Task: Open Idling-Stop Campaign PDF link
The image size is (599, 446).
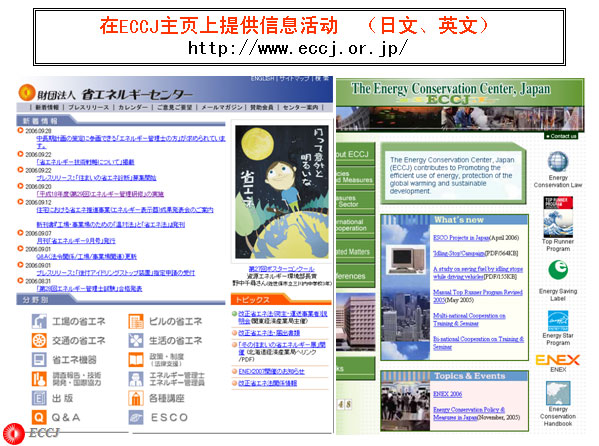Action: [x=459, y=253]
